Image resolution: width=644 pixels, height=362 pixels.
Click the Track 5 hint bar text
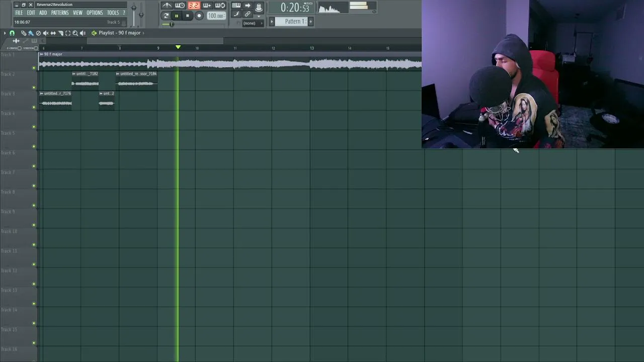113,22
